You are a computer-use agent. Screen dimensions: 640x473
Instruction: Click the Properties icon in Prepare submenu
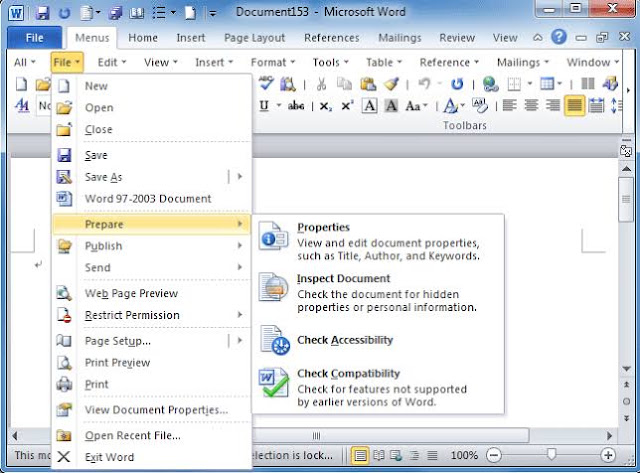273,235
